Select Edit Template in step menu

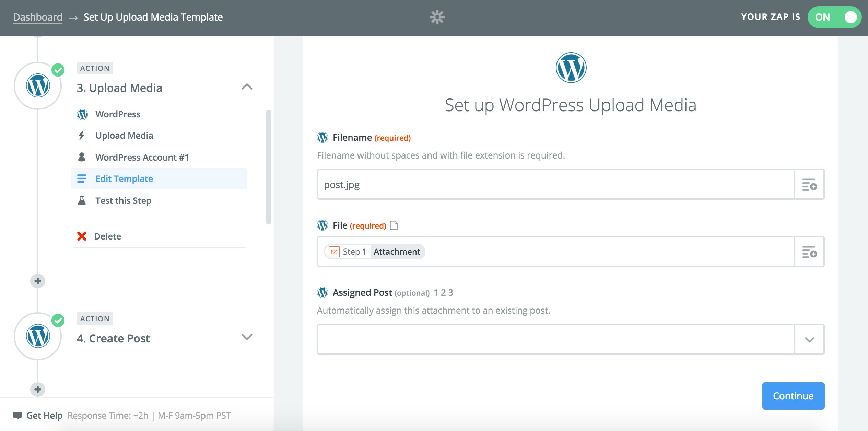159,179
